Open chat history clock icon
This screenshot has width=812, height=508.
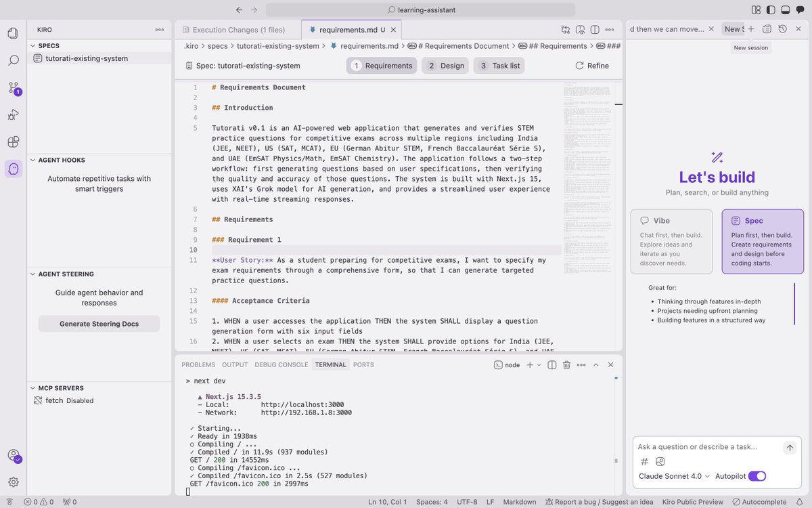pos(782,29)
